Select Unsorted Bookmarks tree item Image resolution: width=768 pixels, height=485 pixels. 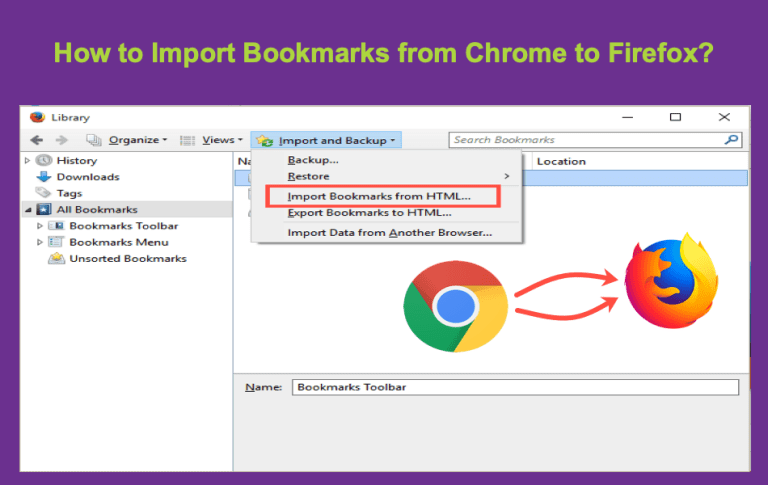click(128, 258)
